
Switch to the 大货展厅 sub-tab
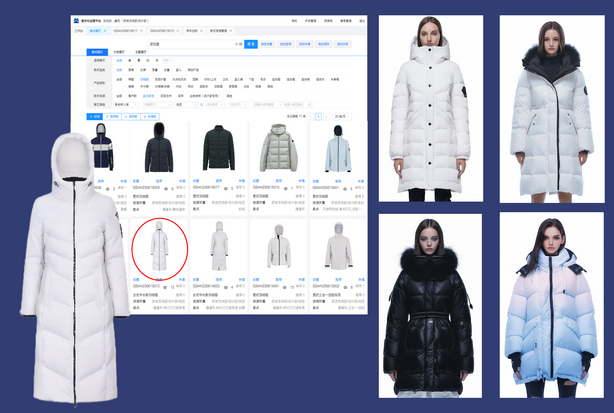119,52
